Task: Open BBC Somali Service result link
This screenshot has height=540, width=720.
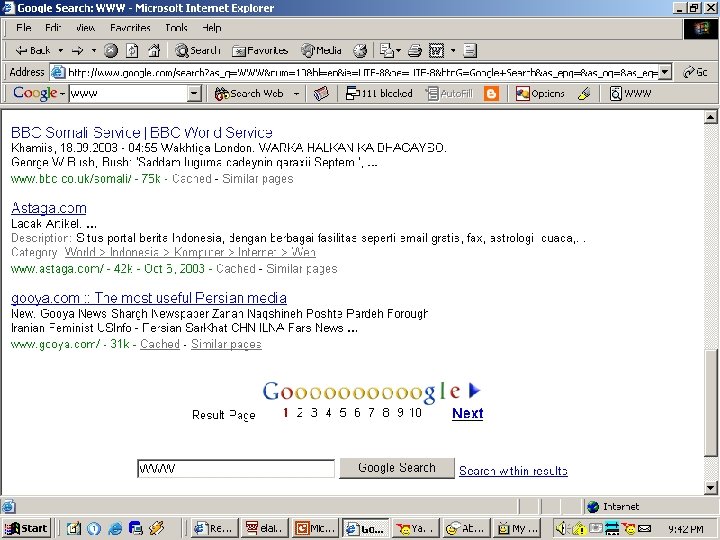Action: point(141,133)
